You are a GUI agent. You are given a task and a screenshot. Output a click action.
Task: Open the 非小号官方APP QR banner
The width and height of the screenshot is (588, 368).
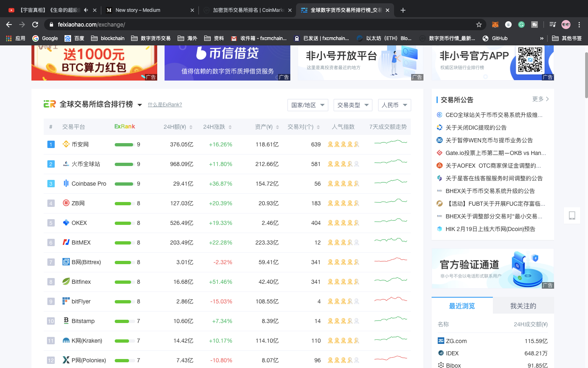point(493,63)
